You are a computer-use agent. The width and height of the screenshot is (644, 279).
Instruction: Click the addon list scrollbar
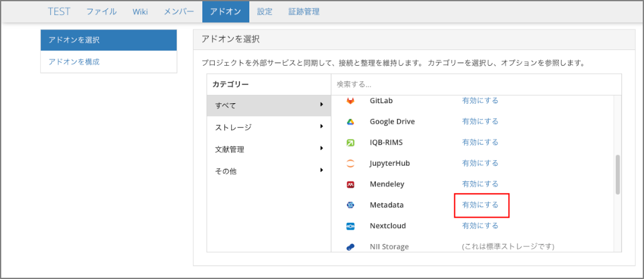coord(618,175)
